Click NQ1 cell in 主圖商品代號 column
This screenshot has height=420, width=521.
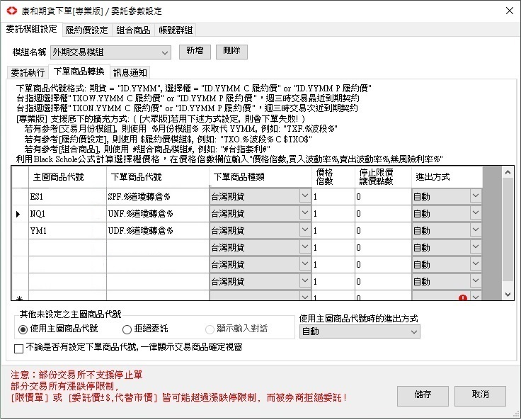coord(67,213)
